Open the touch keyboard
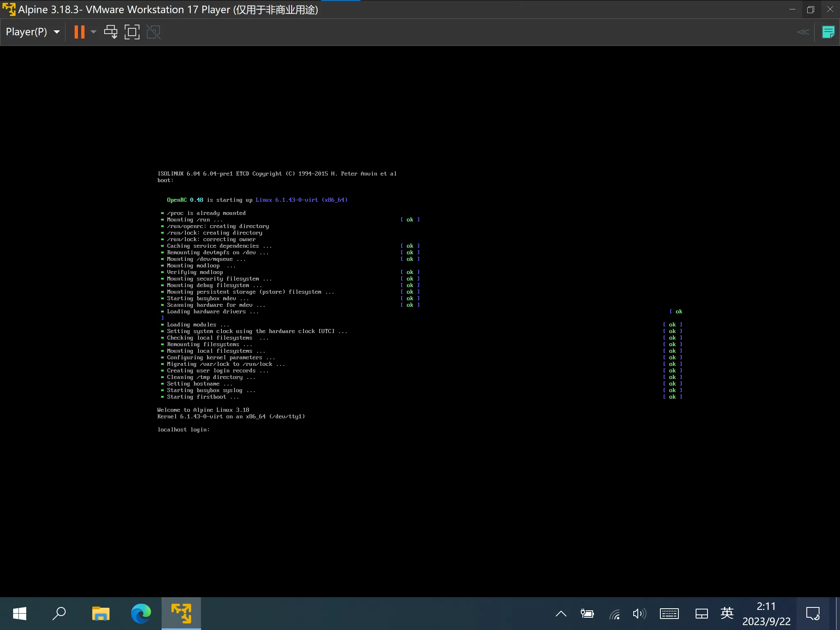Image resolution: width=840 pixels, height=630 pixels. [669, 614]
